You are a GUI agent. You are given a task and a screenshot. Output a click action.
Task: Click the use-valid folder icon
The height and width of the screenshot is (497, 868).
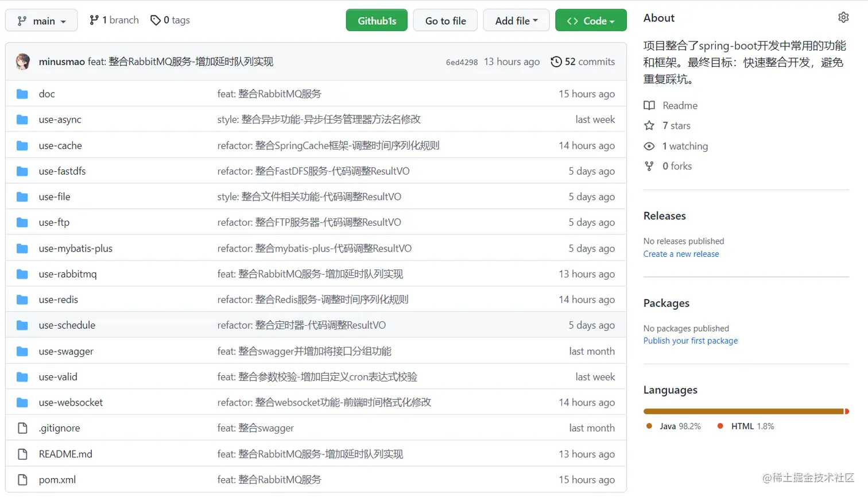click(22, 377)
